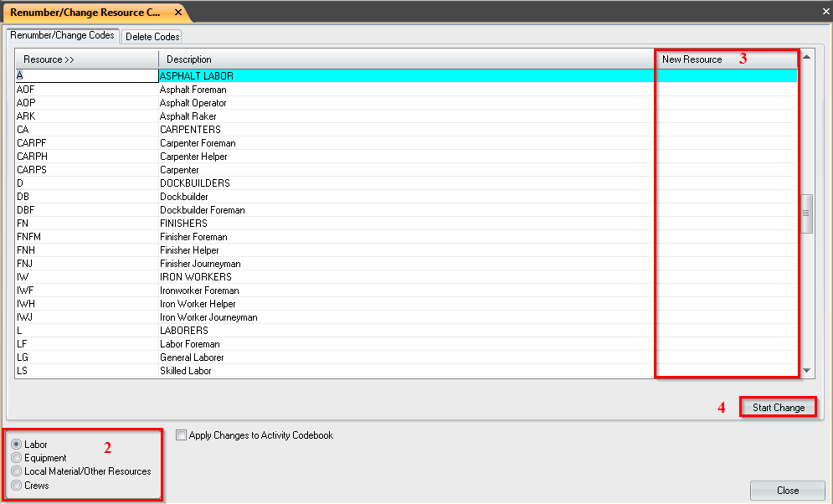Click New Resource cell for Skilled Labor row
The width and height of the screenshot is (833, 504).
click(x=726, y=371)
